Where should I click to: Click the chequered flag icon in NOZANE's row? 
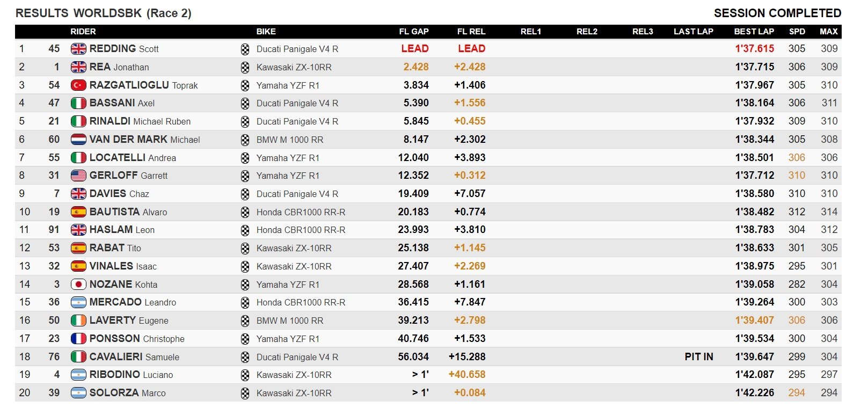245,285
